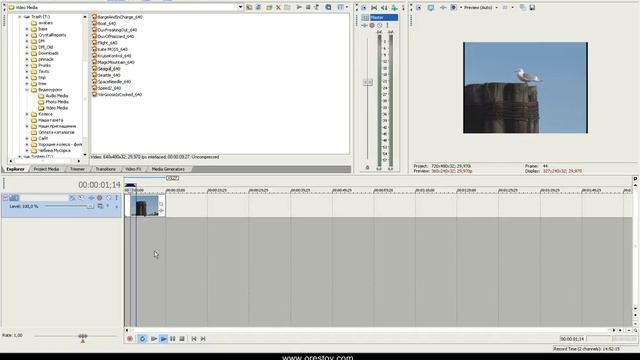Toggle Preview on External Monitor
640x360 pixels.
431,7
